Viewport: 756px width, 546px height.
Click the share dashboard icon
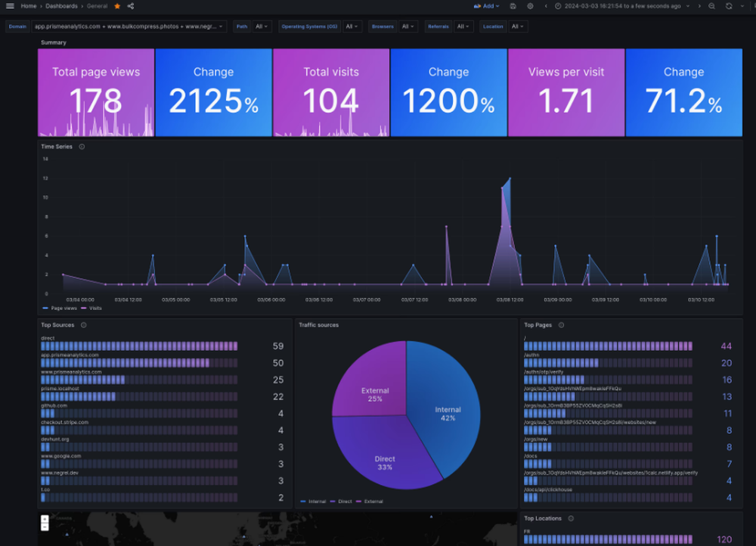pos(131,6)
